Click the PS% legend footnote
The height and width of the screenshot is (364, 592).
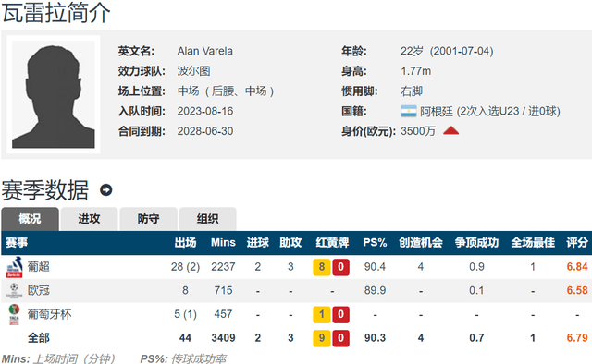183,358
